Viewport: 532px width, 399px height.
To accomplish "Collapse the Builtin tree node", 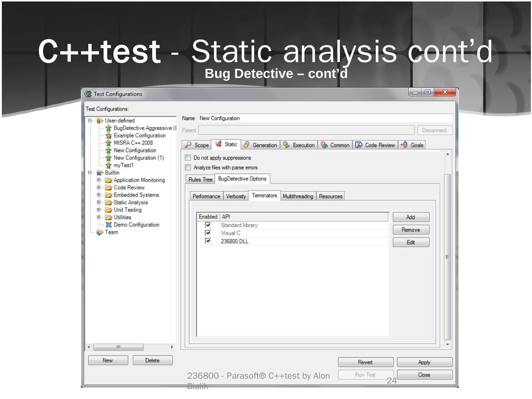I will coord(90,173).
